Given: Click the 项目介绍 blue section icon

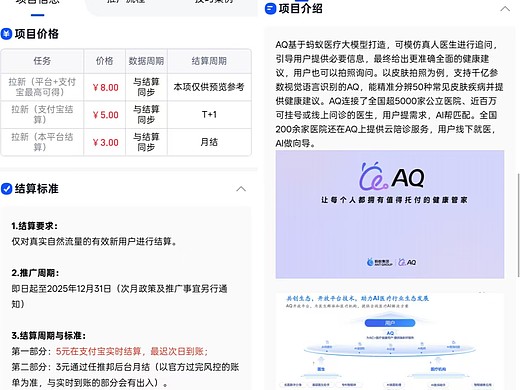Looking at the screenshot, I should point(270,9).
